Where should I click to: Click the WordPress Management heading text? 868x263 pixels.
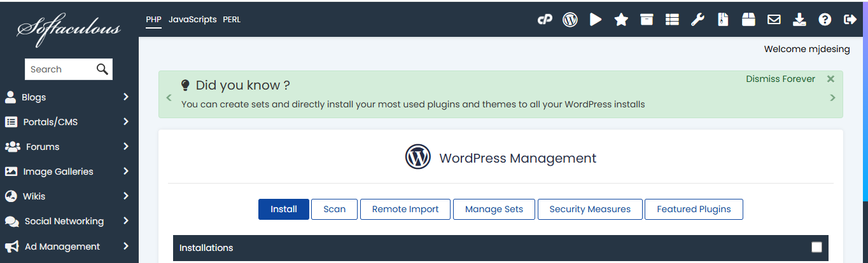[x=518, y=158]
